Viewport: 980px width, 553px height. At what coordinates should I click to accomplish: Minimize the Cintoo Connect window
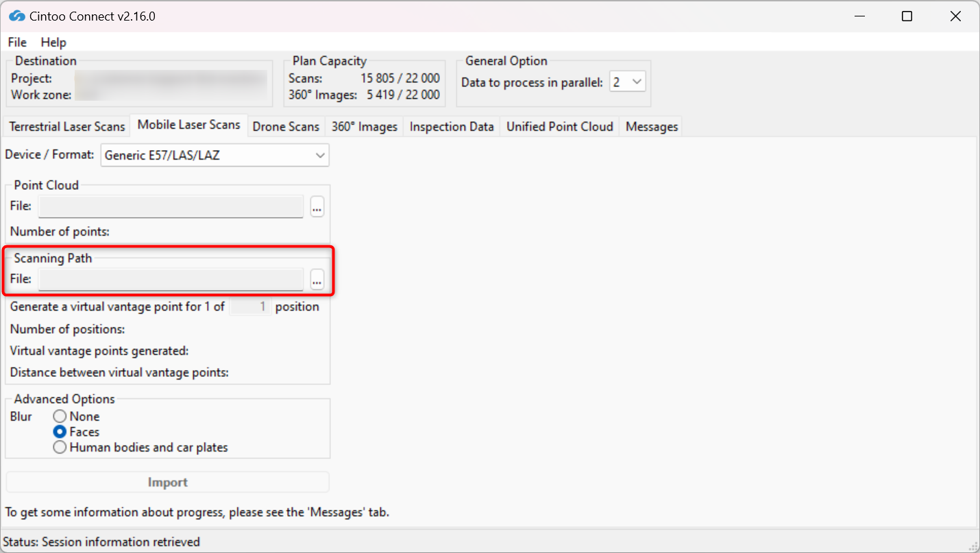click(x=859, y=16)
